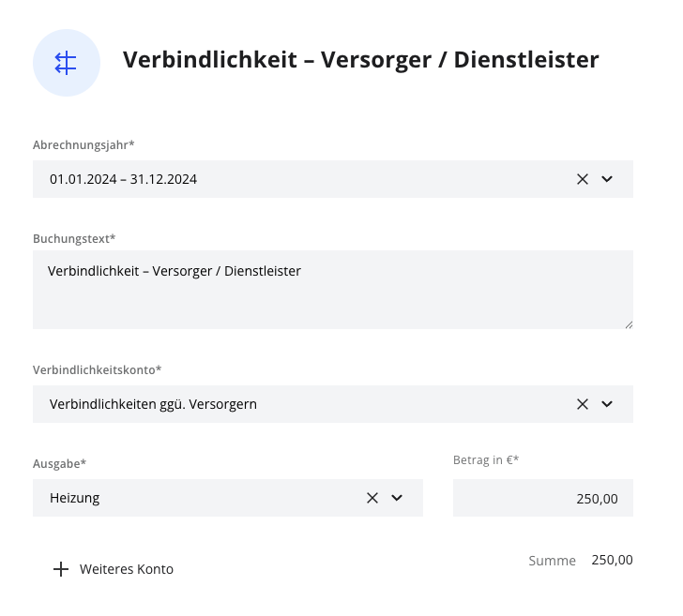Click the Verbindlichkeiten ggü. Versorgern field
The image size is (683, 616).
tap(281, 404)
